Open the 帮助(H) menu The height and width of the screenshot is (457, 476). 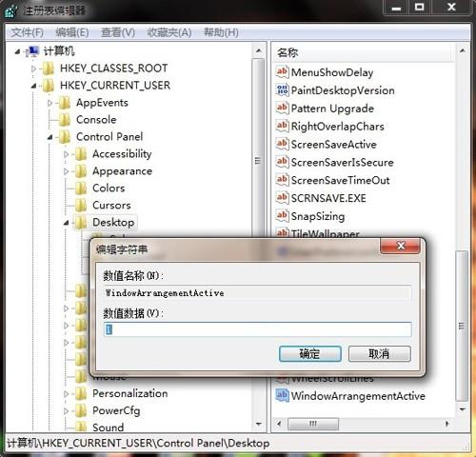click(221, 32)
